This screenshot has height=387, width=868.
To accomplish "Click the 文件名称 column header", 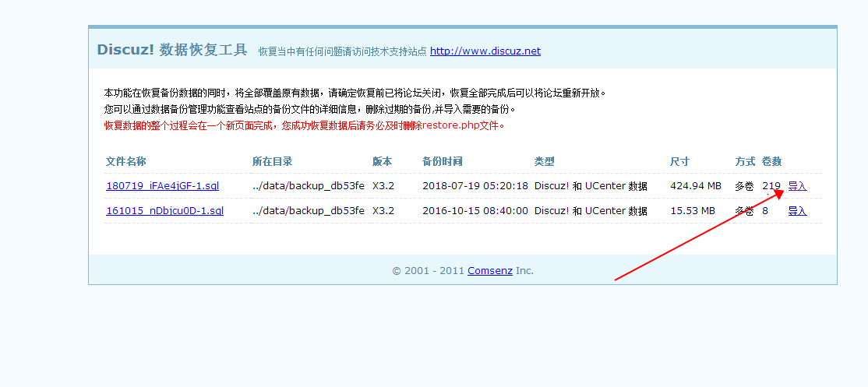I will coord(125,162).
